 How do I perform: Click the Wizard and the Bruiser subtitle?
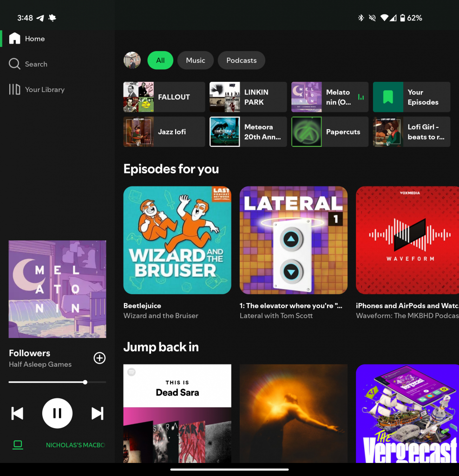[161, 316]
